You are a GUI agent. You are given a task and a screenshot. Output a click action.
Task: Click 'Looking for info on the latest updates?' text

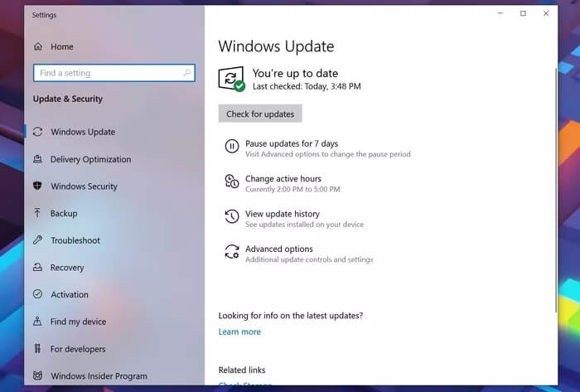point(290,316)
